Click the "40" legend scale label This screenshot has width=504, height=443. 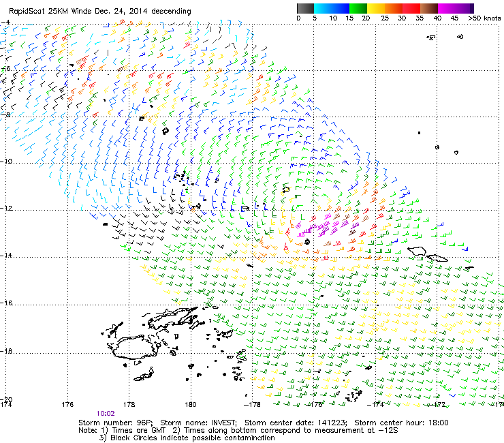click(437, 18)
